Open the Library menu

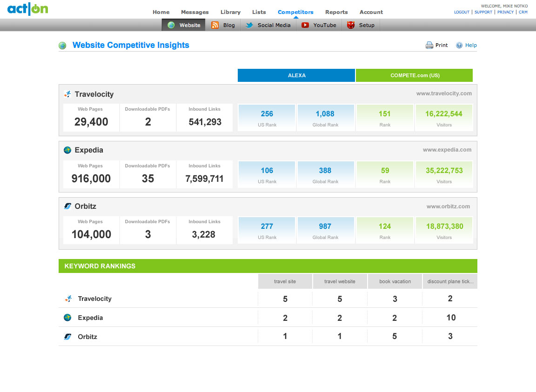coord(230,12)
